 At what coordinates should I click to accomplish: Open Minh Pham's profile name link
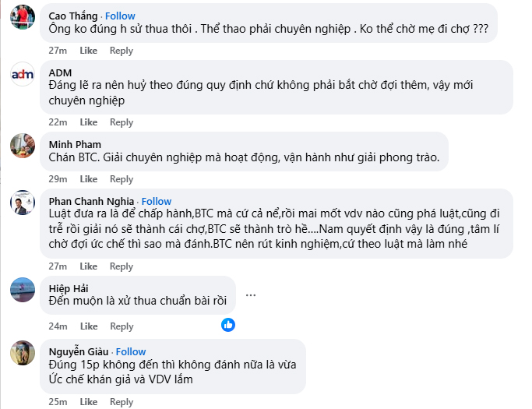click(75, 144)
